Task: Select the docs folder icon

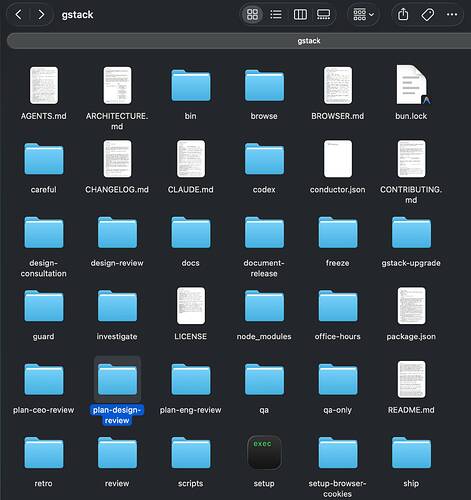Action: tap(191, 232)
